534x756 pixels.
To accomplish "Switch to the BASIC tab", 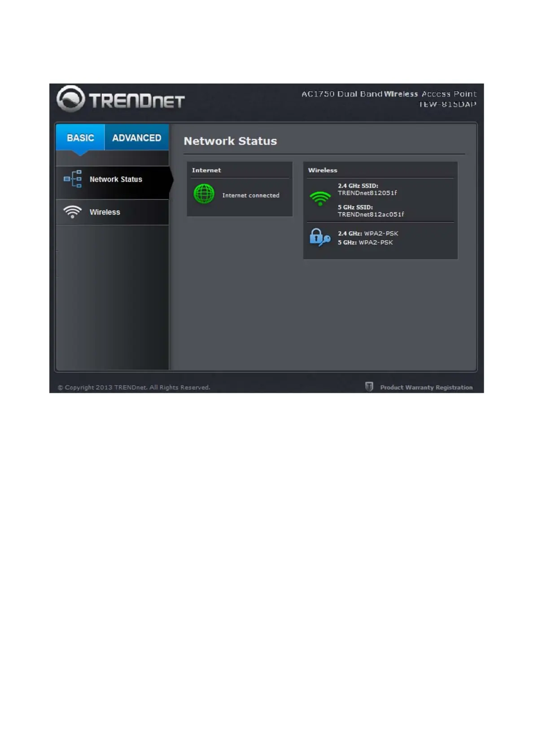I will click(80, 137).
